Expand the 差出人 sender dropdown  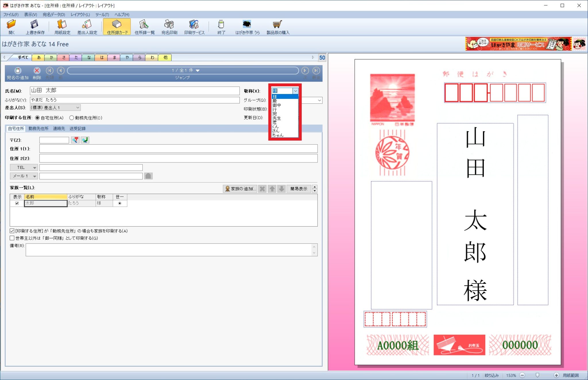coord(78,108)
